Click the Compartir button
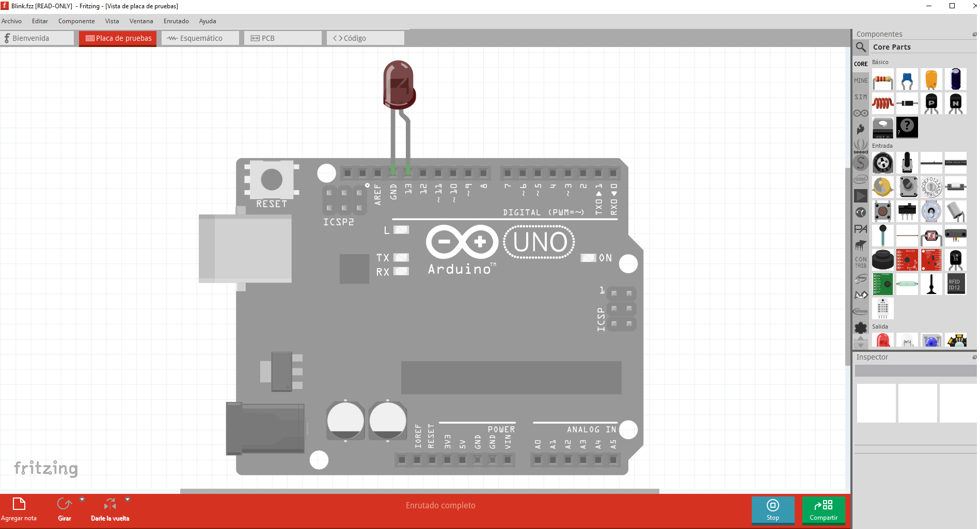980x529 pixels. point(824,510)
